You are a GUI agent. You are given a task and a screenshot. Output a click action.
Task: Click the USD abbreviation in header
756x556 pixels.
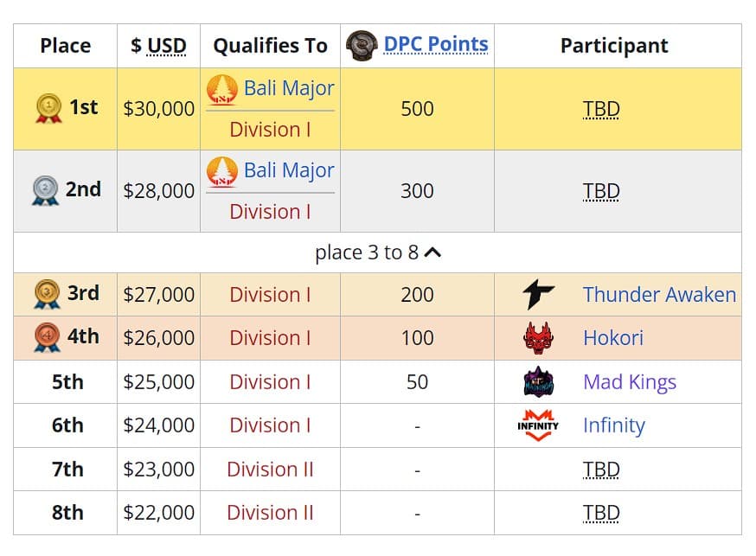(x=166, y=46)
